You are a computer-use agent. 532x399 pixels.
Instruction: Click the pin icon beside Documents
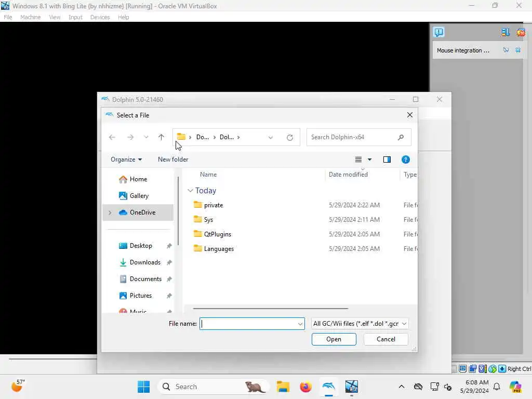tap(169, 279)
